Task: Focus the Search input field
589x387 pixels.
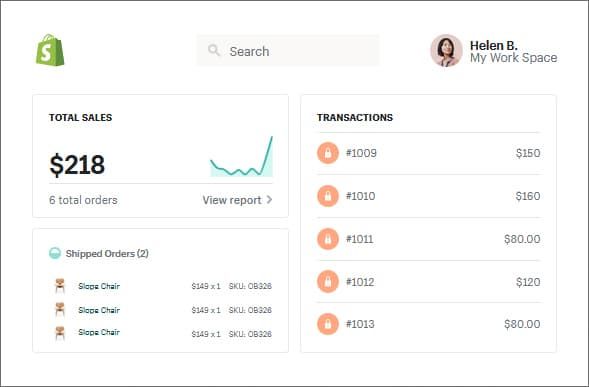Action: pyautogui.click(x=288, y=51)
